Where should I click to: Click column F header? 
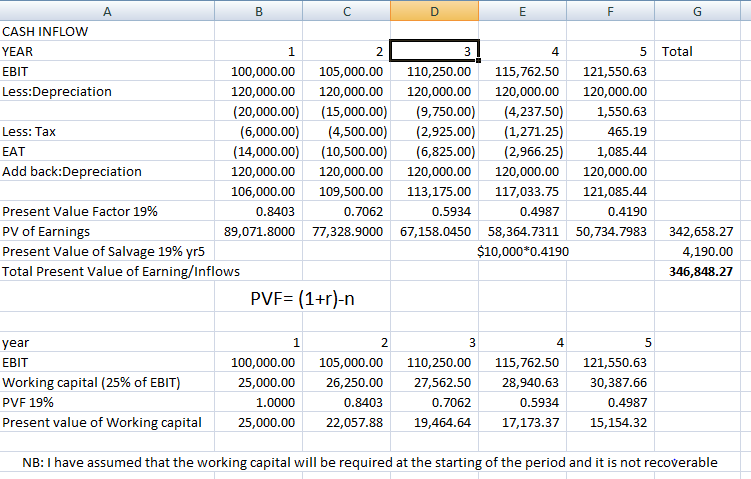pos(610,12)
